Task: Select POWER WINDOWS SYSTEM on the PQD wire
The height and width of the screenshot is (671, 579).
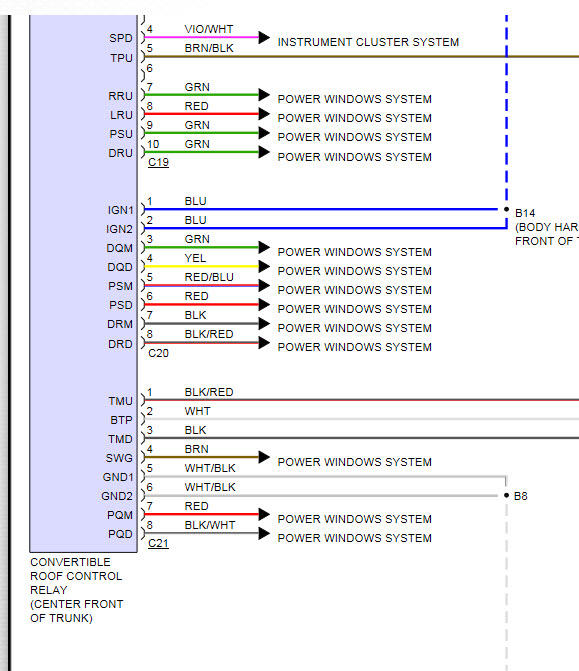Action: (x=354, y=537)
